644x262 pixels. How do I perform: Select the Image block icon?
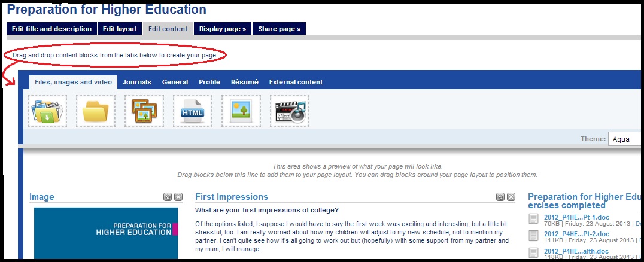(x=241, y=111)
